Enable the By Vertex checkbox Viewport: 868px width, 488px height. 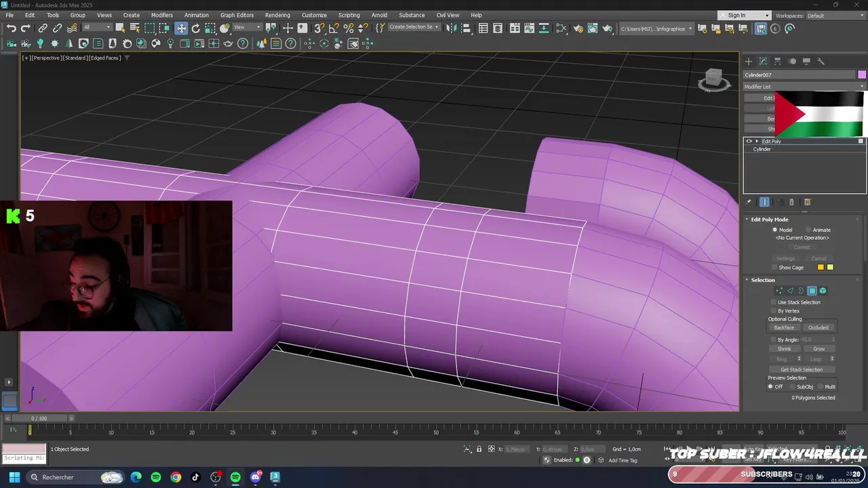[774, 310]
